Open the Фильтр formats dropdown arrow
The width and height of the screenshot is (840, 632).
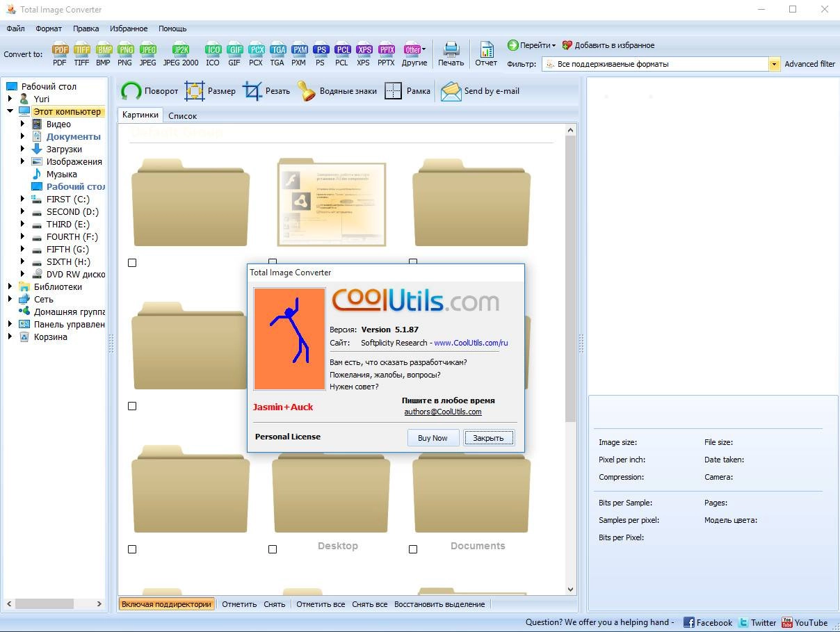click(x=774, y=64)
